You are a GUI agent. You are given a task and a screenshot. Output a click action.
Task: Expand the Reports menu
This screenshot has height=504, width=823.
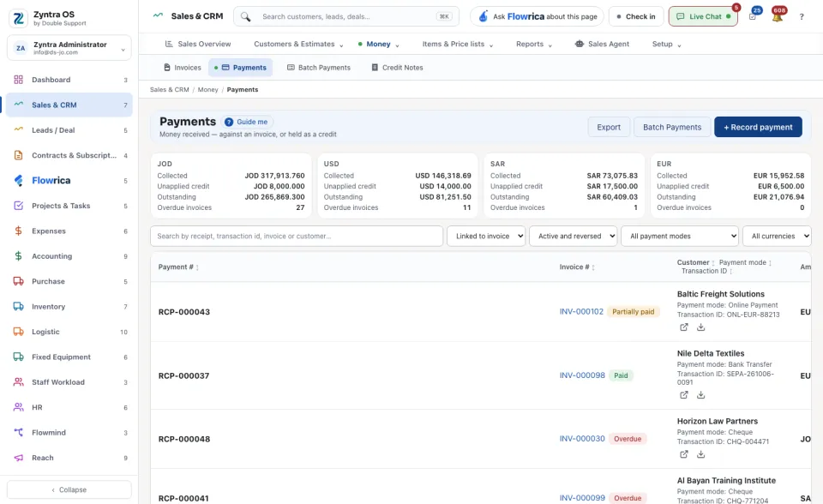[x=534, y=44]
